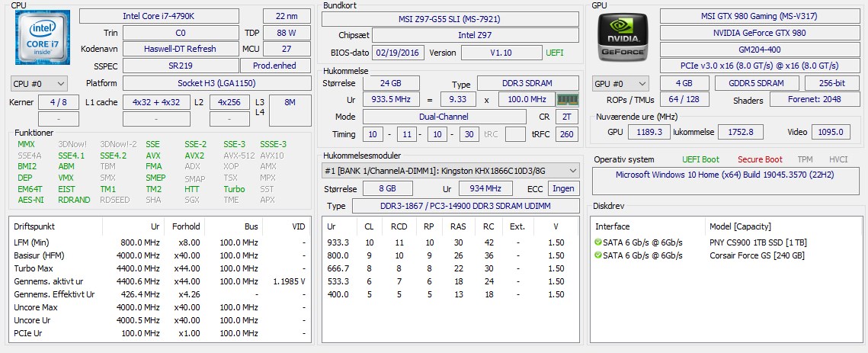Click the 933.5 MHz memory clock field
This screenshot has height=353, width=868.
[x=391, y=100]
